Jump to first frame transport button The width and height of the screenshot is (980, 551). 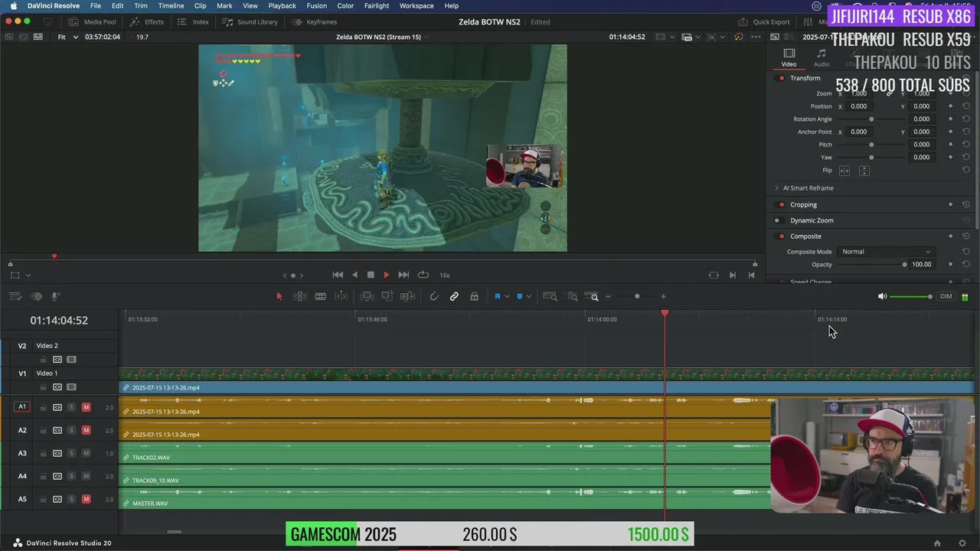point(338,275)
